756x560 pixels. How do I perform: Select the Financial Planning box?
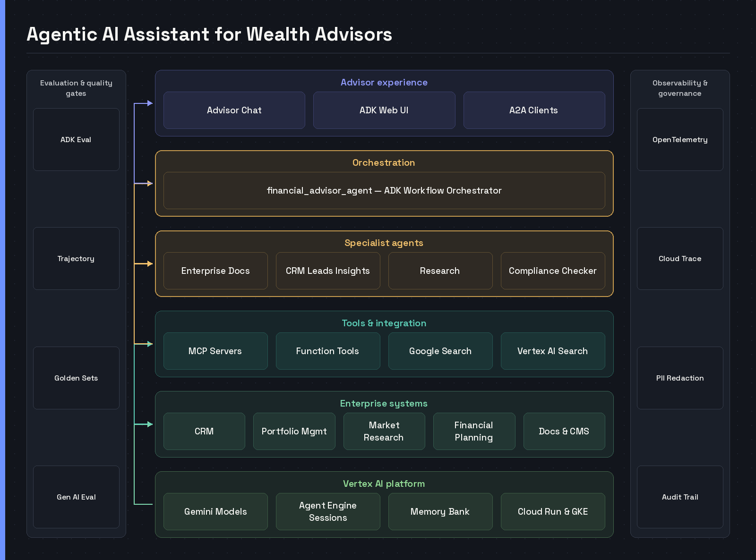tap(474, 431)
